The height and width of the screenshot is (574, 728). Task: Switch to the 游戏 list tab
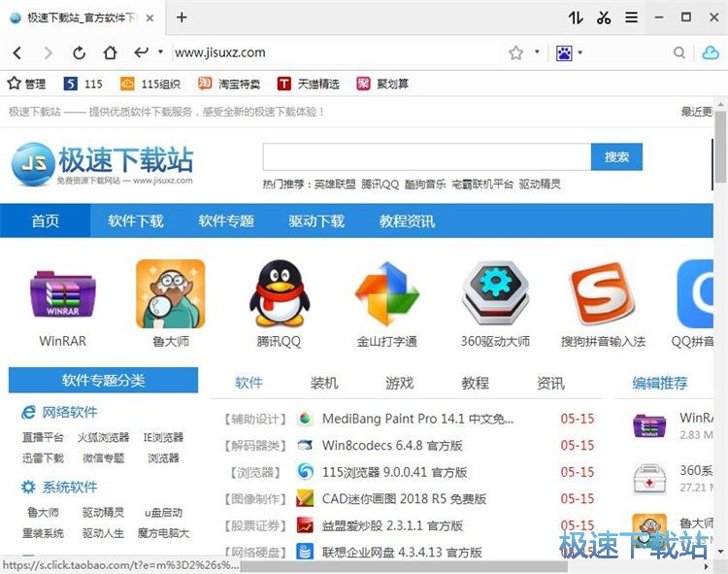point(399,383)
